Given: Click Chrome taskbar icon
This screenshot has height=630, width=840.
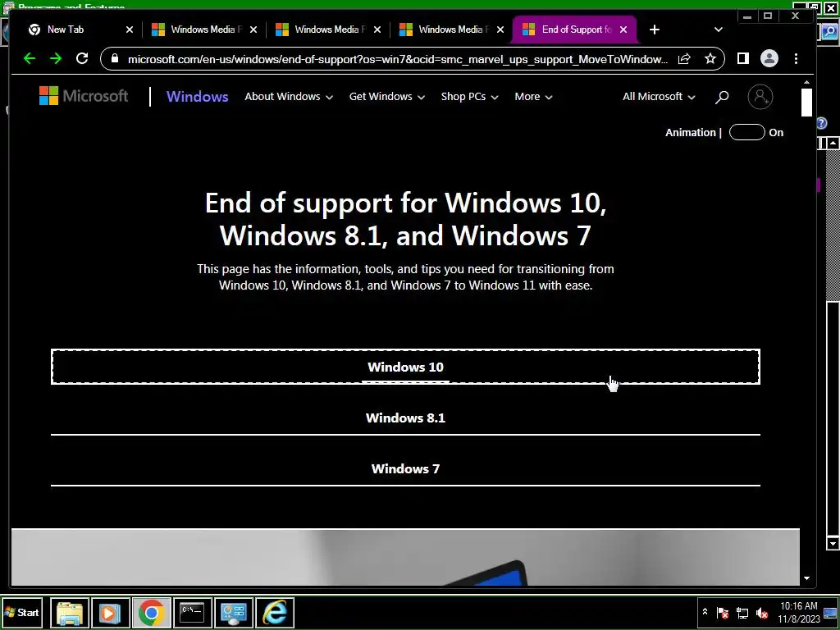Looking at the screenshot, I should (x=152, y=613).
